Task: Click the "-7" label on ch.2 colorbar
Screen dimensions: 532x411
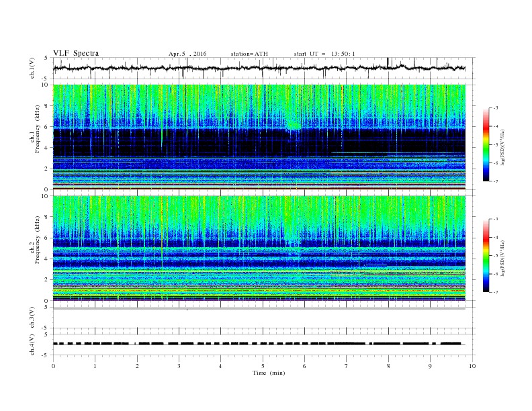Action: tap(496, 292)
